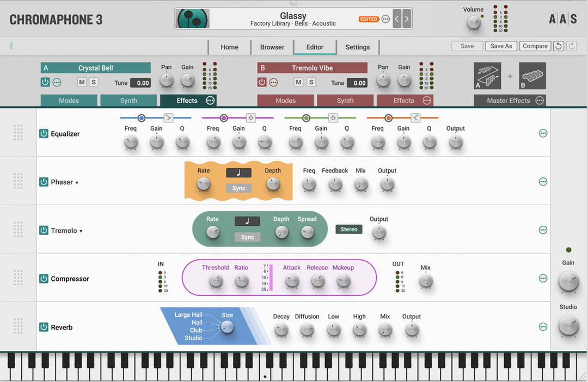The width and height of the screenshot is (588, 382).
Task: Click the Crystal Bell layer A name
Action: point(96,68)
